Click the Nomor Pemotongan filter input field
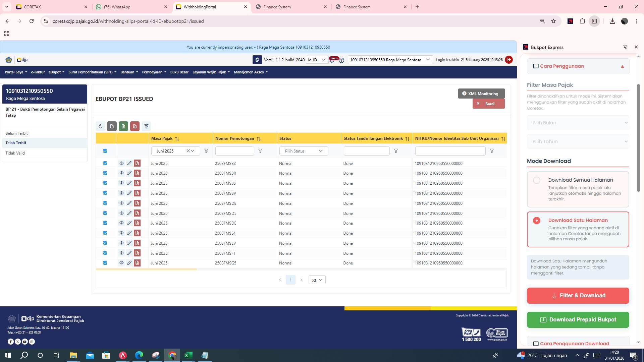 234,151
